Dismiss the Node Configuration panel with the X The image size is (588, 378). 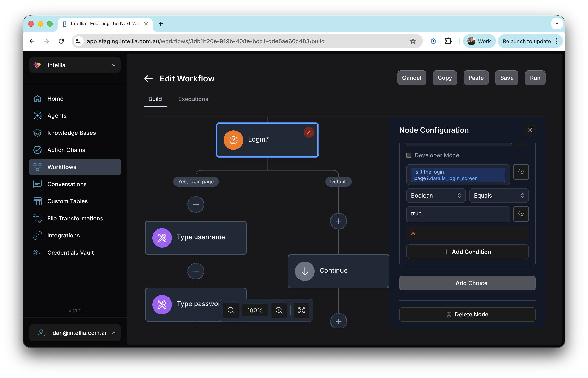pos(530,130)
